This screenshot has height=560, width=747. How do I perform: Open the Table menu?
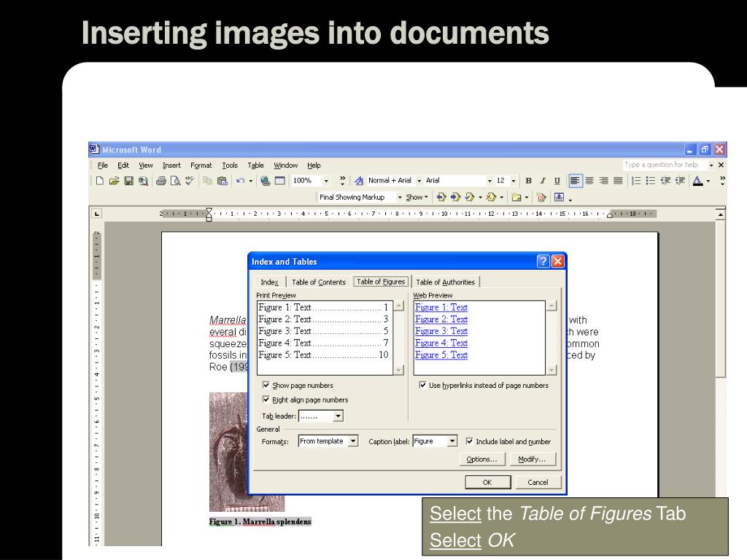pyautogui.click(x=255, y=166)
